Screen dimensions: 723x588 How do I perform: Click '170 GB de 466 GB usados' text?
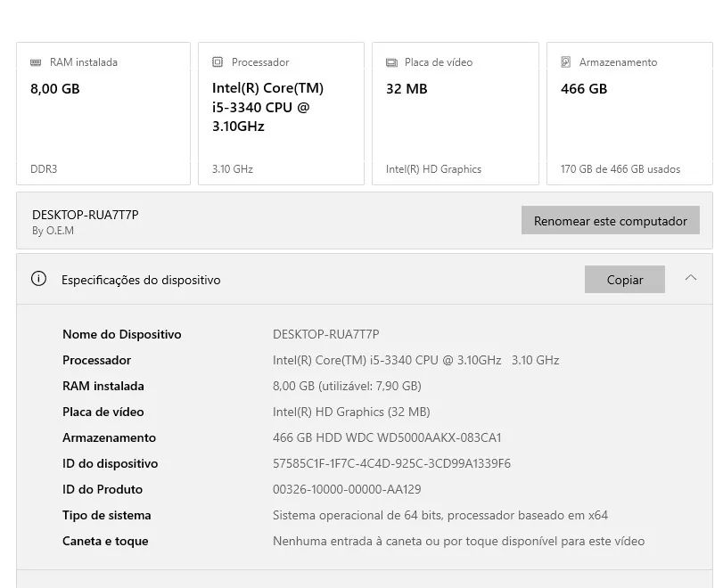[x=620, y=169]
